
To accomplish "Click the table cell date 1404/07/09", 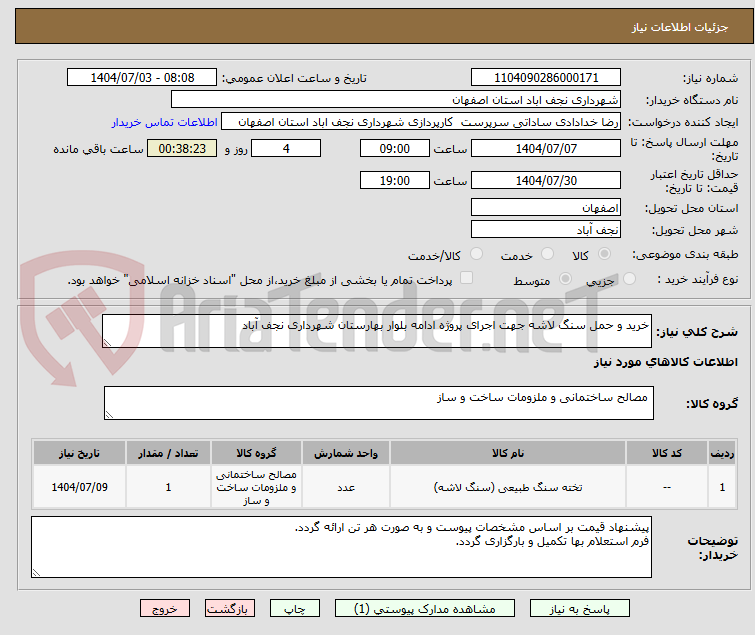I will coord(79,487).
